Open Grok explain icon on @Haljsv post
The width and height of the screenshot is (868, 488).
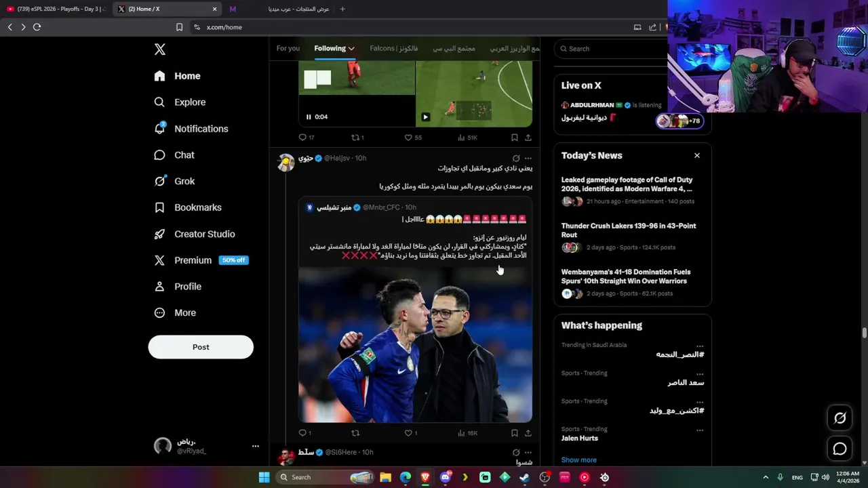click(x=516, y=158)
